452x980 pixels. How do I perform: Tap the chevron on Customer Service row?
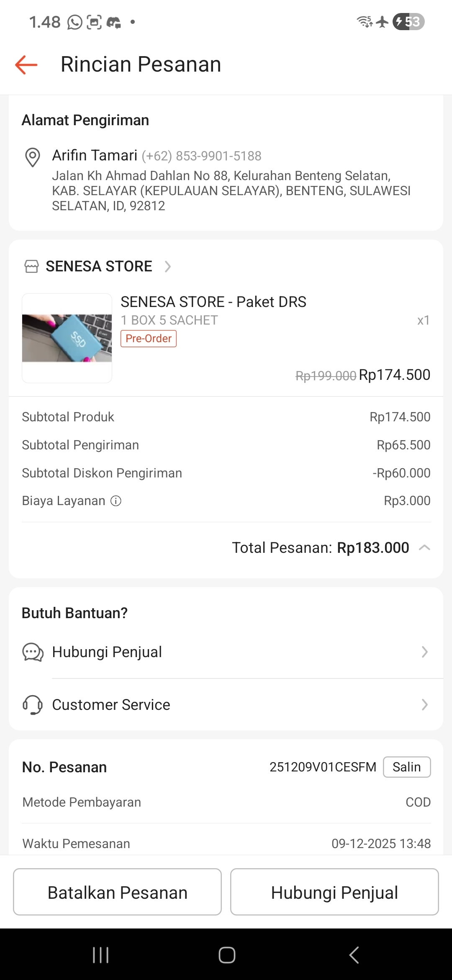(x=424, y=705)
